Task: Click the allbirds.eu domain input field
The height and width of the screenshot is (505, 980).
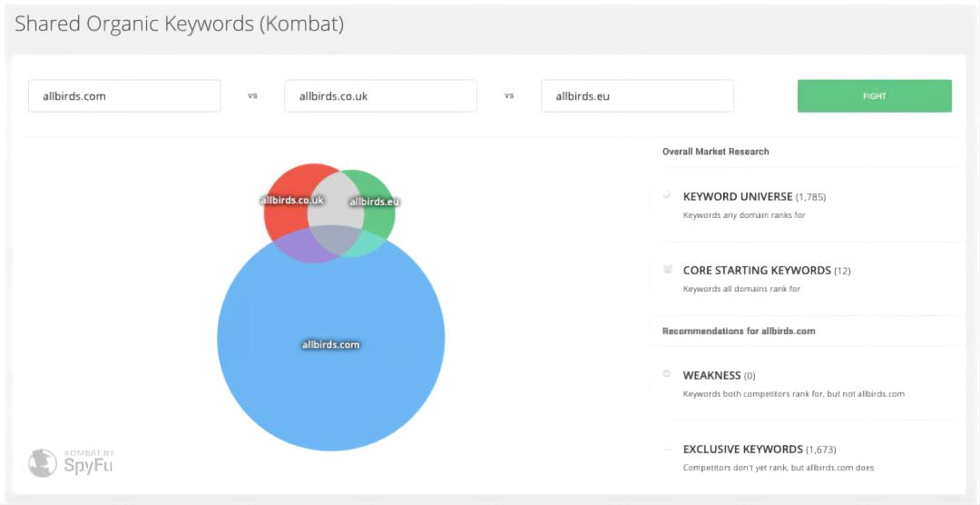Action: tap(637, 95)
